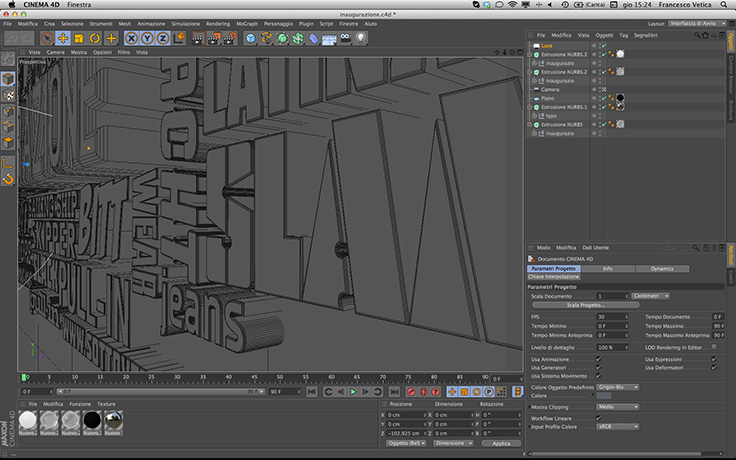Select the black material thumbnail
736x460 pixels.
tap(92, 420)
